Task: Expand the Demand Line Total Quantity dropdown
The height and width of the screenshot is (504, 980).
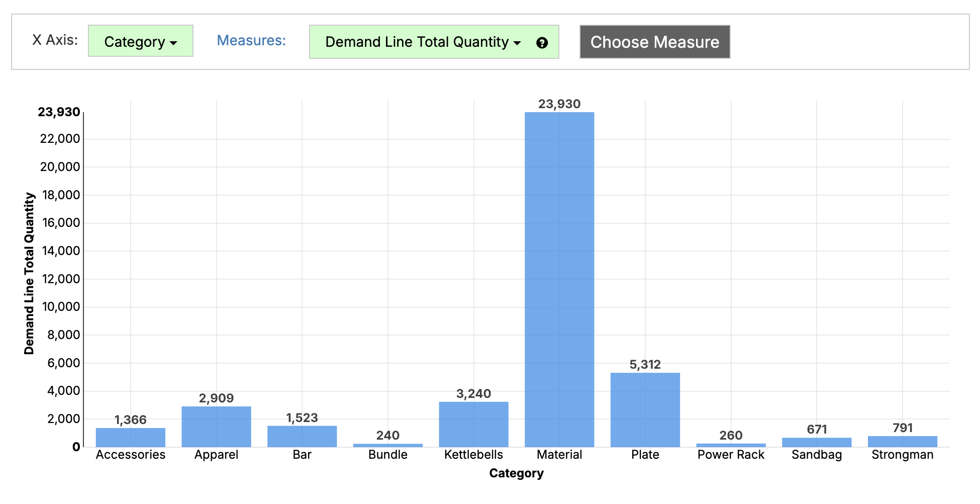Action: [423, 42]
